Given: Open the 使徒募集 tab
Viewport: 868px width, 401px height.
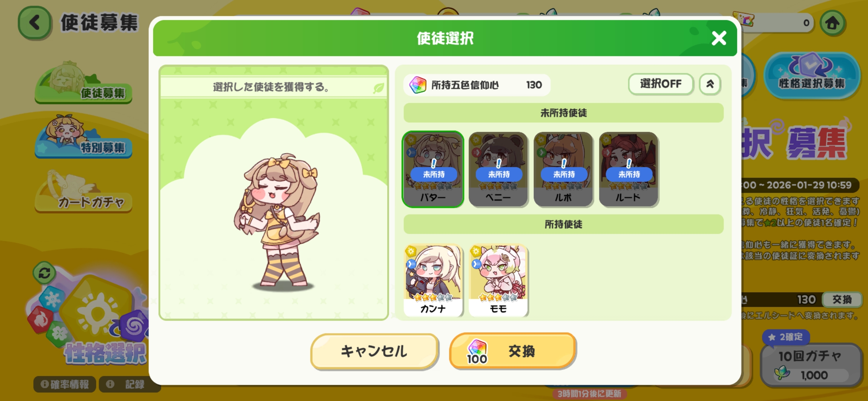Looking at the screenshot, I should click(83, 84).
